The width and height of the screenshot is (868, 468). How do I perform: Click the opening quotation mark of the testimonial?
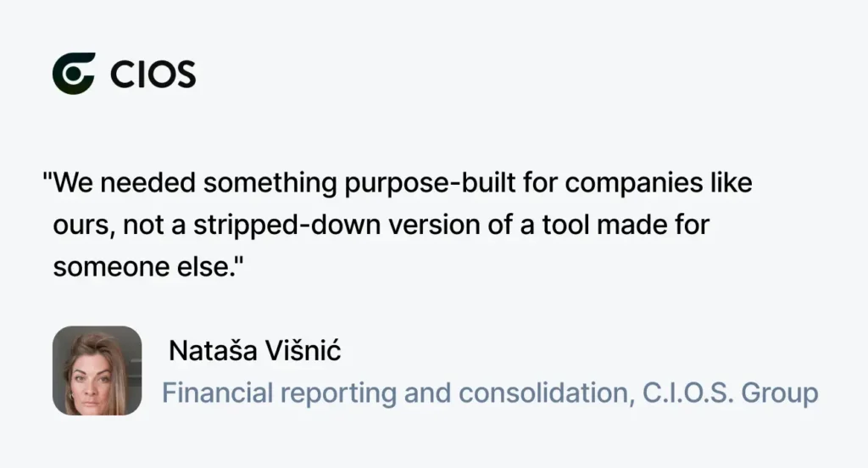tap(47, 177)
